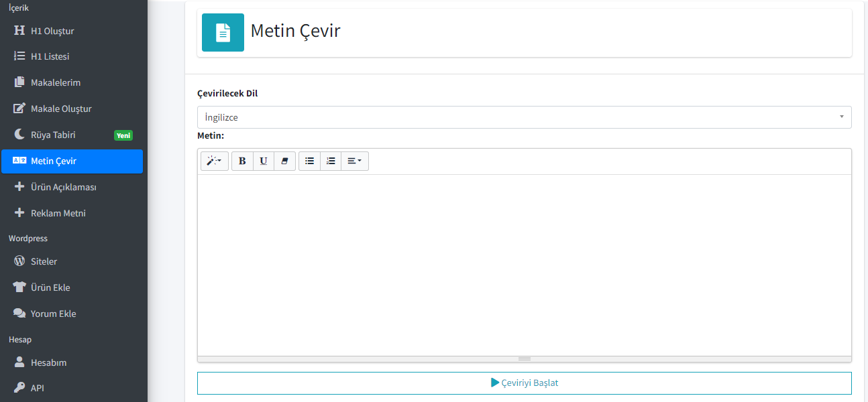This screenshot has height=402, width=868.
Task: Click the t-shirt icon beside Ürün Ekle
Action: (19, 287)
